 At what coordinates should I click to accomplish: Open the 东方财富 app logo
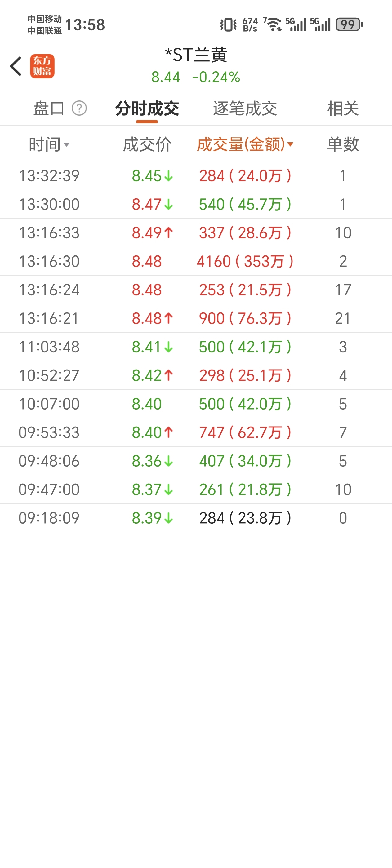pos(42,66)
